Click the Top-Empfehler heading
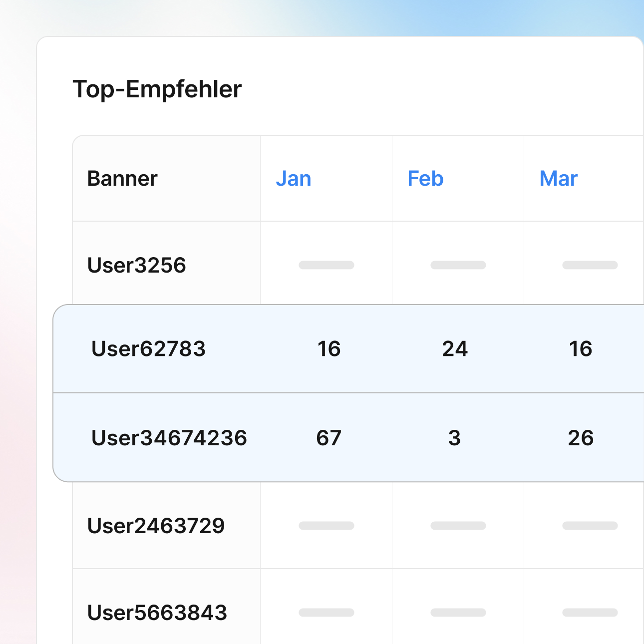Viewport: 644px width, 644px height. coord(157,90)
